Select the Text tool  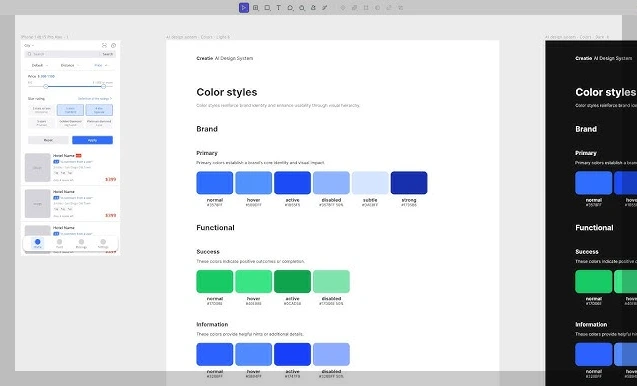[x=279, y=8]
